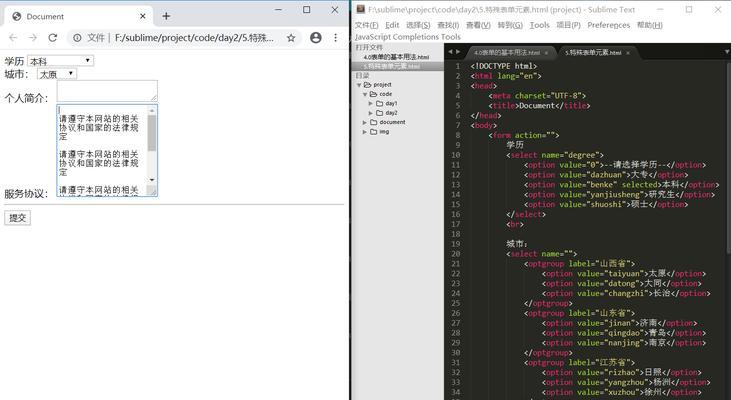This screenshot has width=731, height=400.
Task: Click the next tab arrow in Sublime
Action: (458, 52)
